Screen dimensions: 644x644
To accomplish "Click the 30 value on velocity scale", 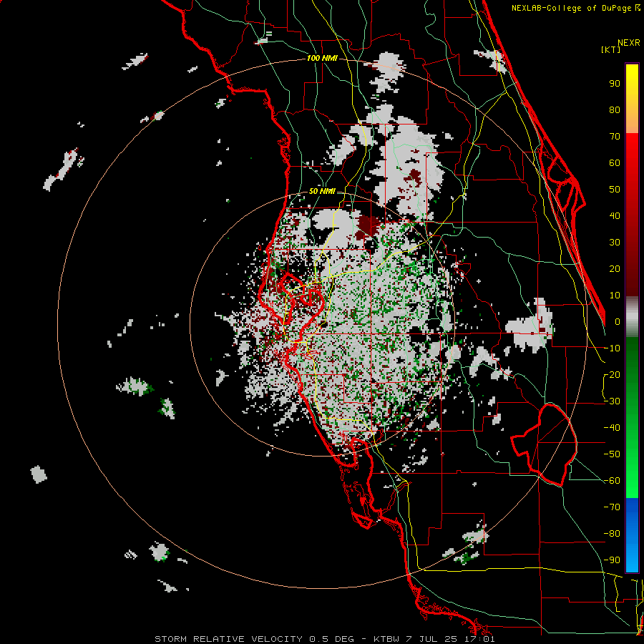I will [615, 243].
